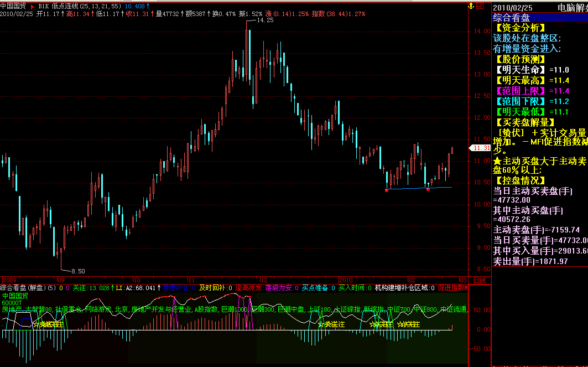Click the 日线 period button

[480, 281]
